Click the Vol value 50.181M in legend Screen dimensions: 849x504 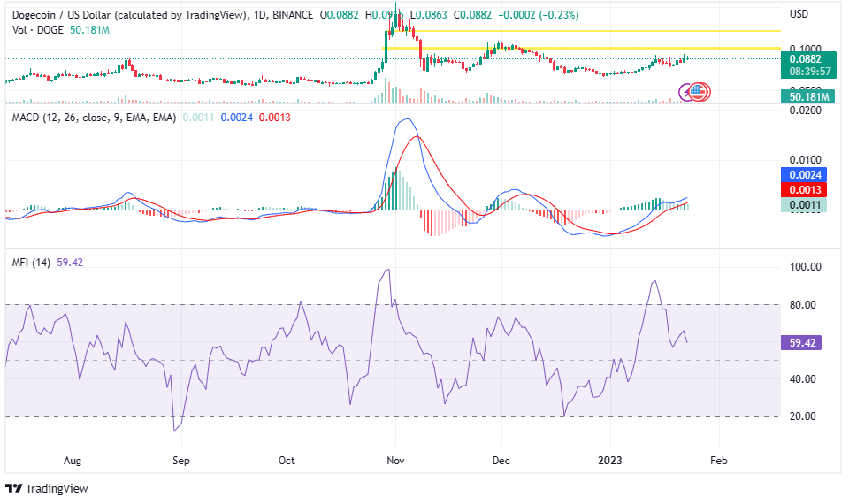tap(89, 30)
